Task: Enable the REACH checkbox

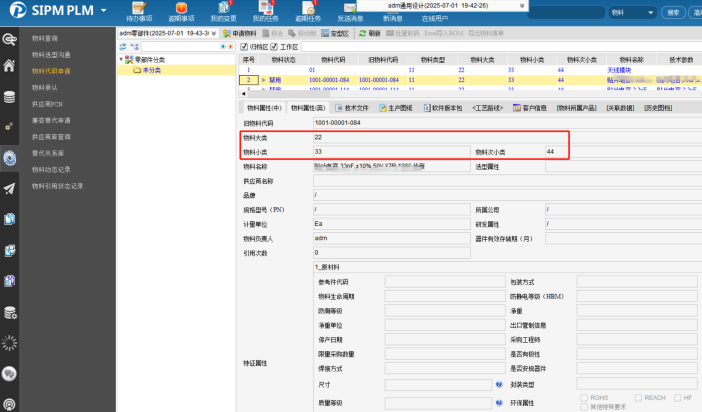Action: [638, 398]
